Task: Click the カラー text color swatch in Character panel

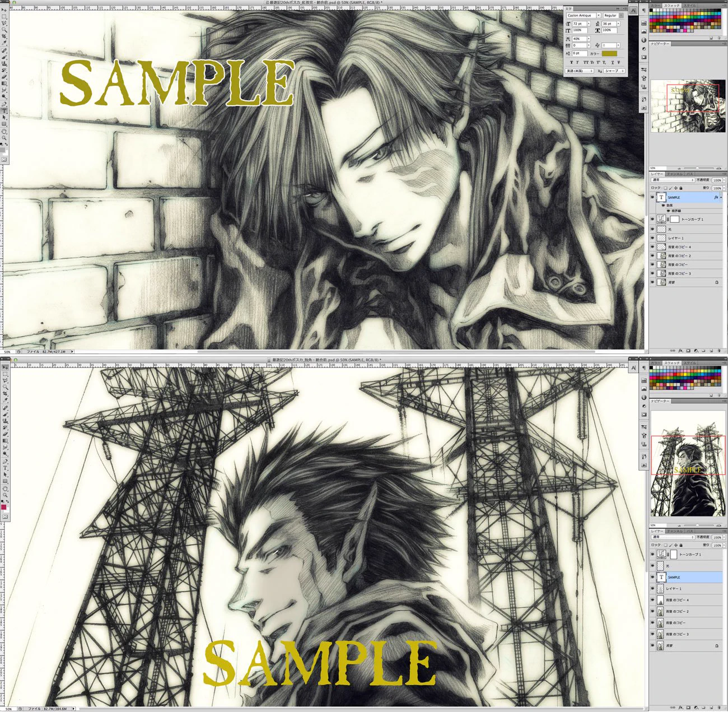Action: [x=609, y=54]
